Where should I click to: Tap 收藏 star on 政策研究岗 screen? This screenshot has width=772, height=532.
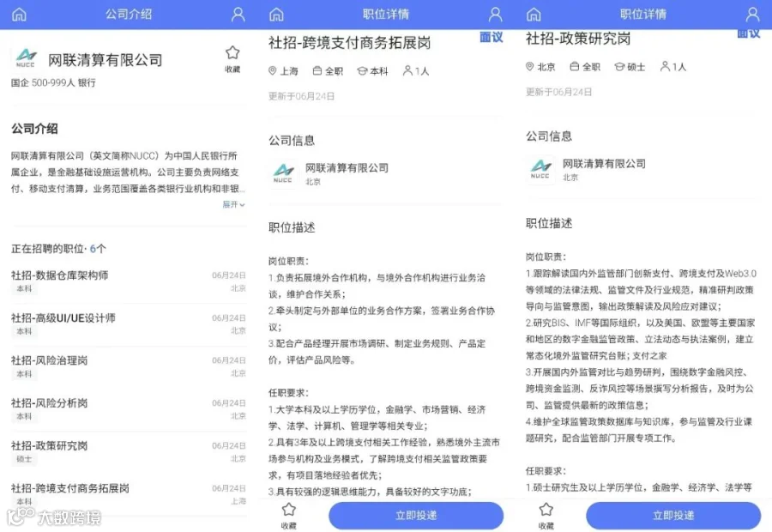(546, 516)
